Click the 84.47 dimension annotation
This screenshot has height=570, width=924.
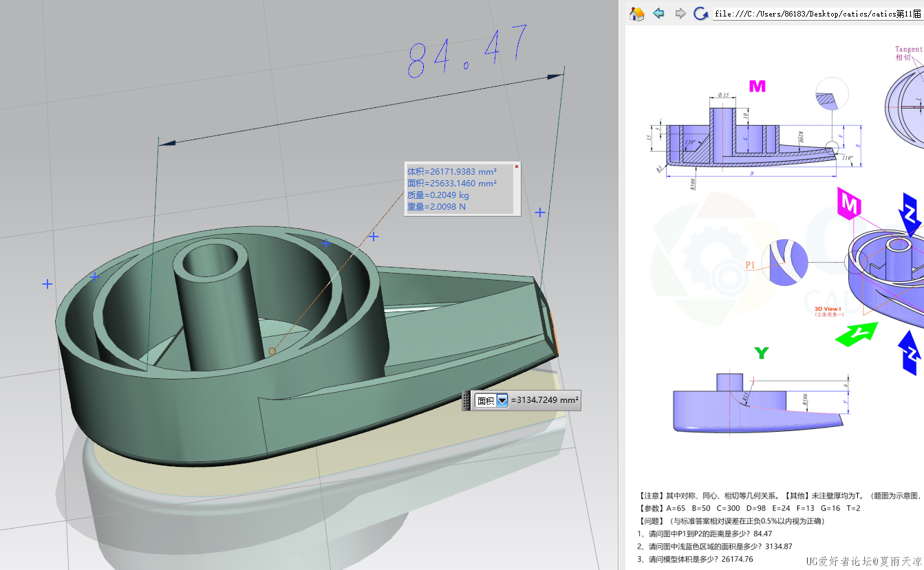tap(468, 52)
